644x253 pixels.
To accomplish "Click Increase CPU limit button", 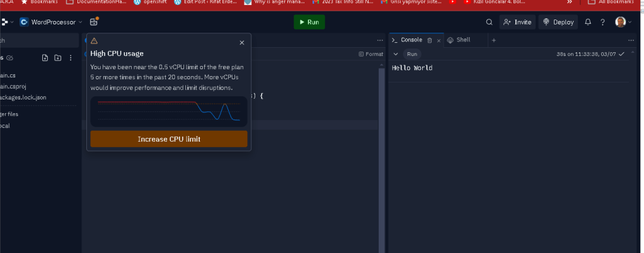I will pyautogui.click(x=169, y=139).
